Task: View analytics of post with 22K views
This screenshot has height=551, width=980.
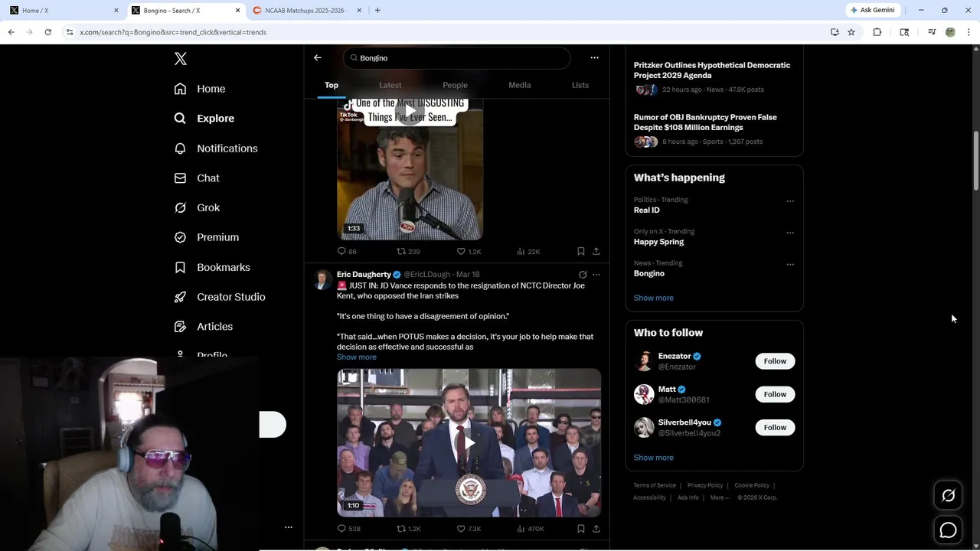Action: pyautogui.click(x=528, y=251)
